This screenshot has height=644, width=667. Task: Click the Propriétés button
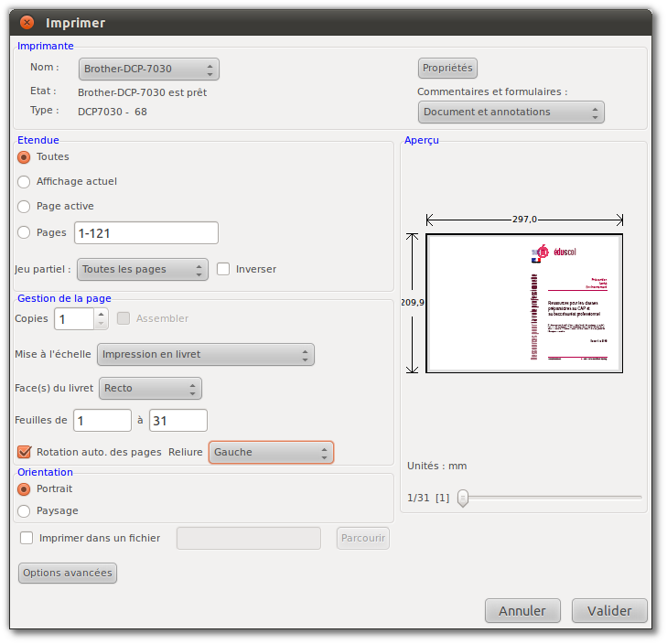point(447,69)
